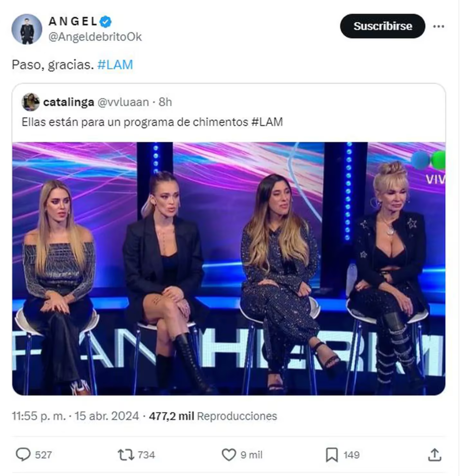This screenshot has height=476, width=463.
Task: Click the catalinga display name
Action: 69,102
